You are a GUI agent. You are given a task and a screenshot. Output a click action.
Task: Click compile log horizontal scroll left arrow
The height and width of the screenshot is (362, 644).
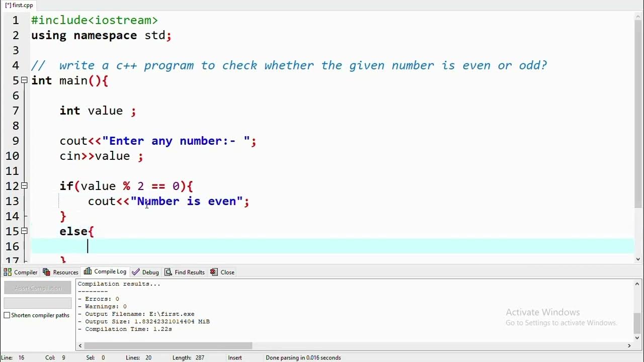80,345
